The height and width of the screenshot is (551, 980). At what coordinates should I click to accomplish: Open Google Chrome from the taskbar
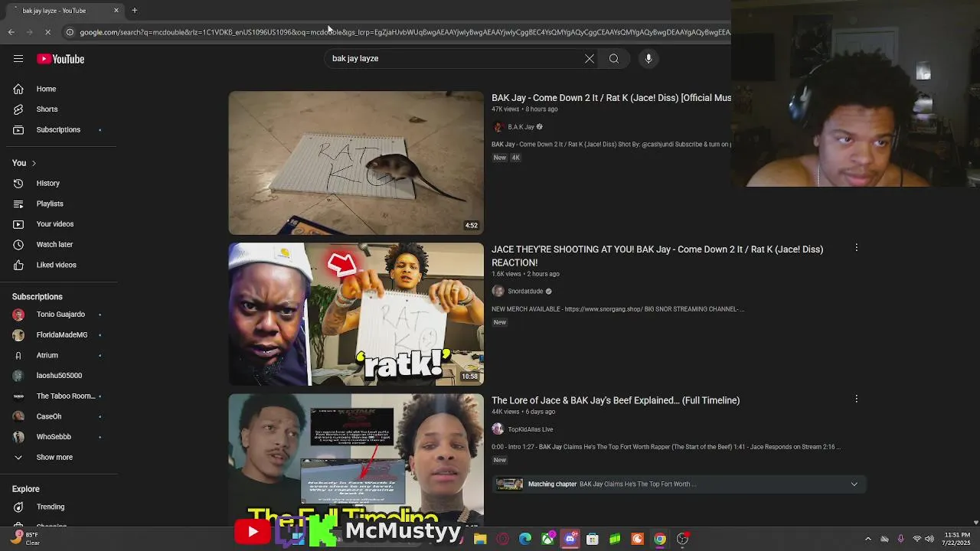tap(660, 539)
